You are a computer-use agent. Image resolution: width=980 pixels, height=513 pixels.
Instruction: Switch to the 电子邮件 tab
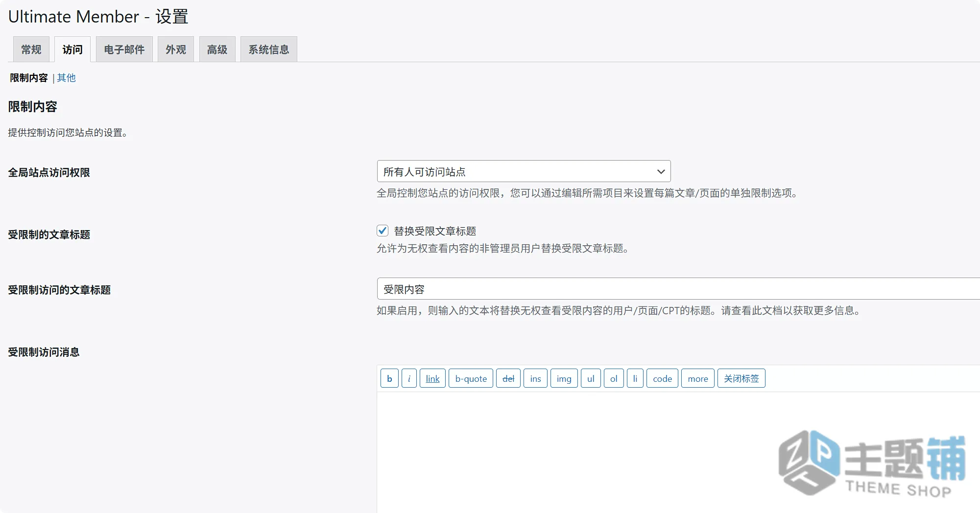[x=124, y=49]
